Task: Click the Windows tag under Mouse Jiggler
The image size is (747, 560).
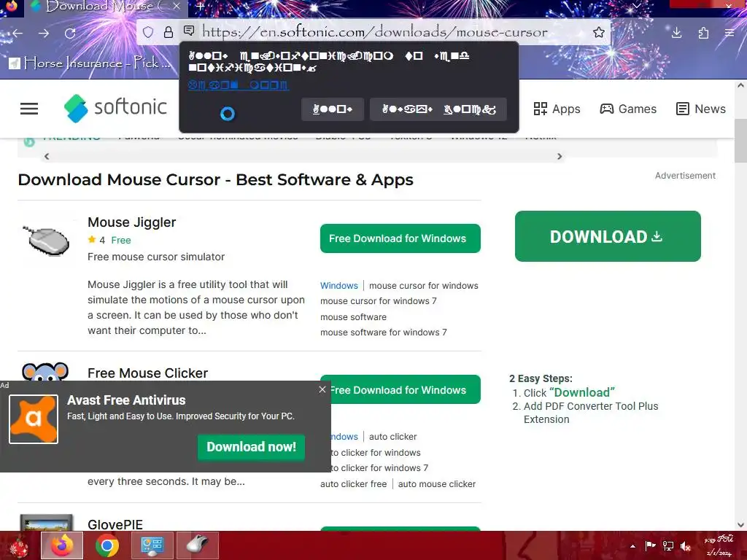Action: pos(338,286)
